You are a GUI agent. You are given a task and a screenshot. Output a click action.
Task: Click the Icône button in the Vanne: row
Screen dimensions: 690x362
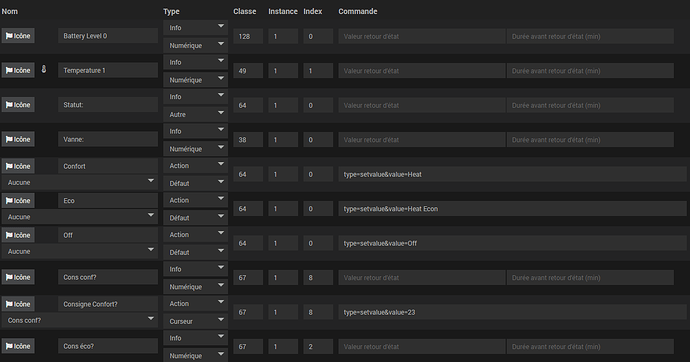(x=18, y=139)
